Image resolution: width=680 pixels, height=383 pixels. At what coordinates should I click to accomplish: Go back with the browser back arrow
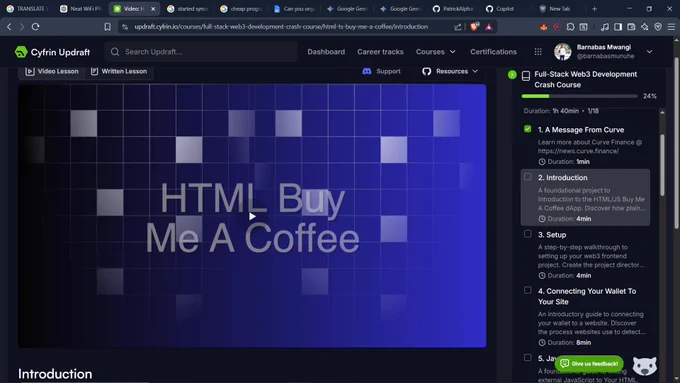(9, 27)
